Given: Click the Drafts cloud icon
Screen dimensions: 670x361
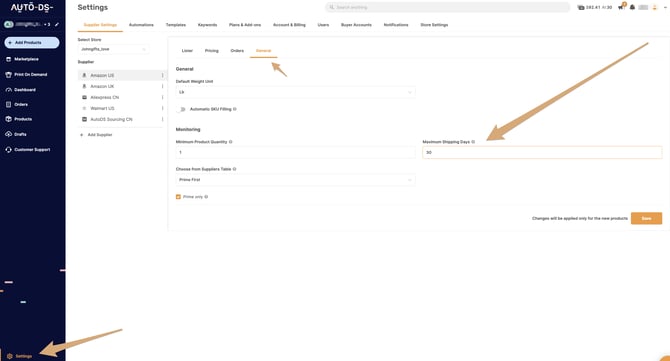Looking at the screenshot, I should pyautogui.click(x=9, y=134).
